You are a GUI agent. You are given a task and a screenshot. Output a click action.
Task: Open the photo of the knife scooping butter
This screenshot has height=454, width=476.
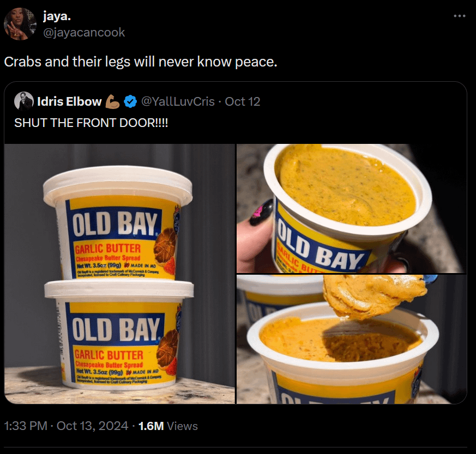(x=351, y=339)
